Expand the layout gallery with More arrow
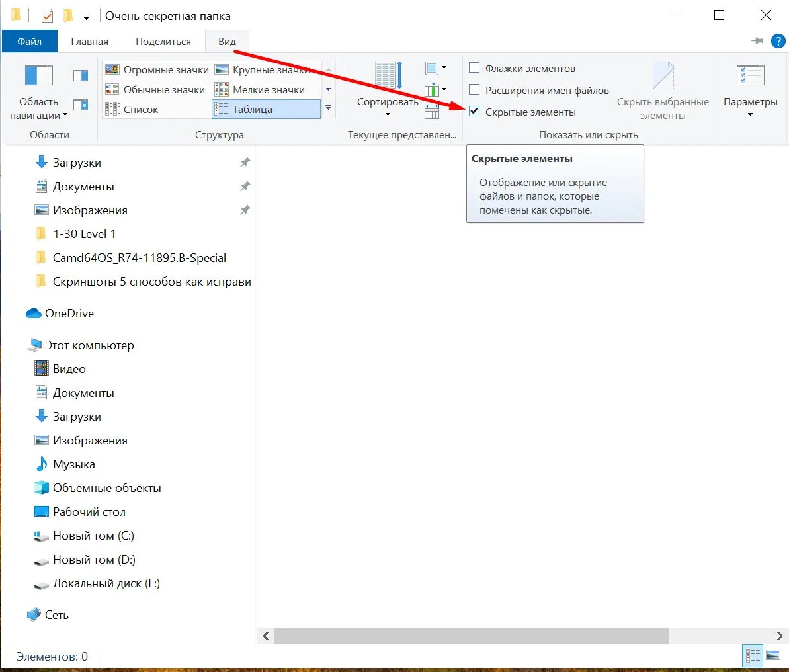 [328, 108]
